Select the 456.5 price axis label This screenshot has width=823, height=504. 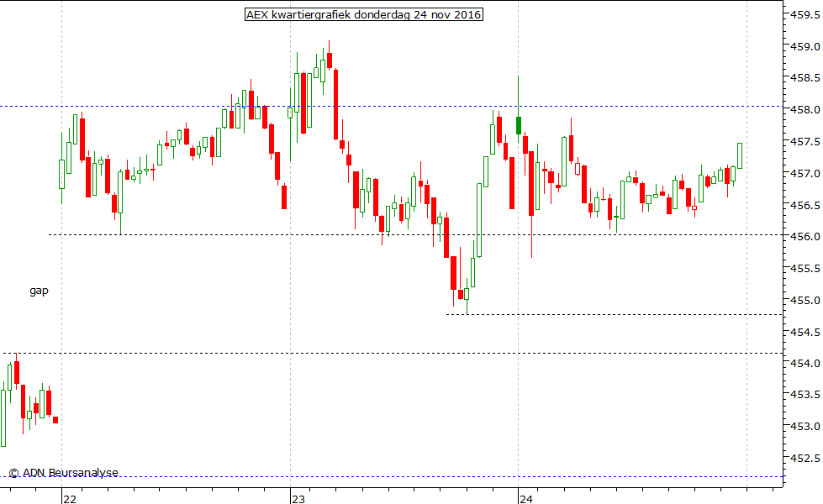pos(805,205)
